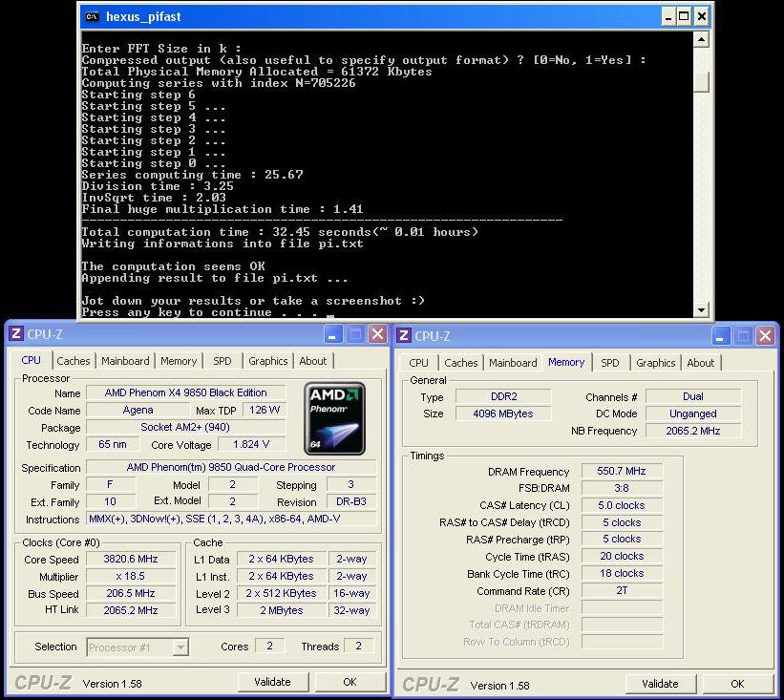Close the left CPU-Z window

click(378, 334)
